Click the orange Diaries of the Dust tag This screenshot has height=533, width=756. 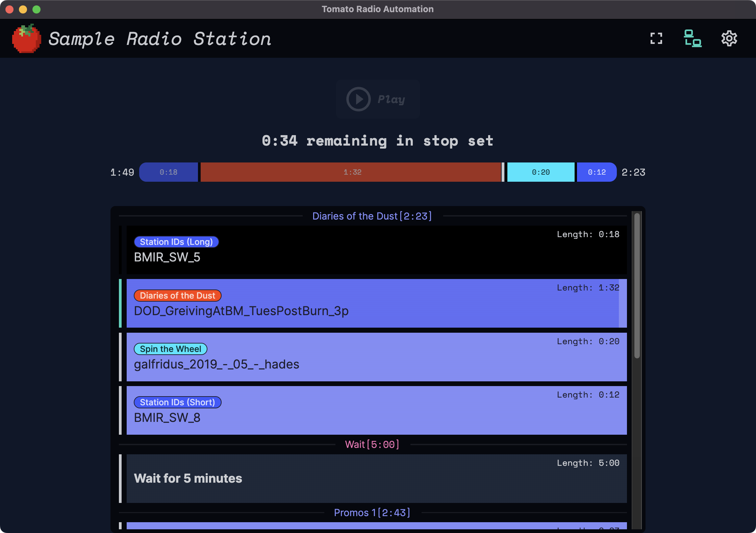[177, 296]
